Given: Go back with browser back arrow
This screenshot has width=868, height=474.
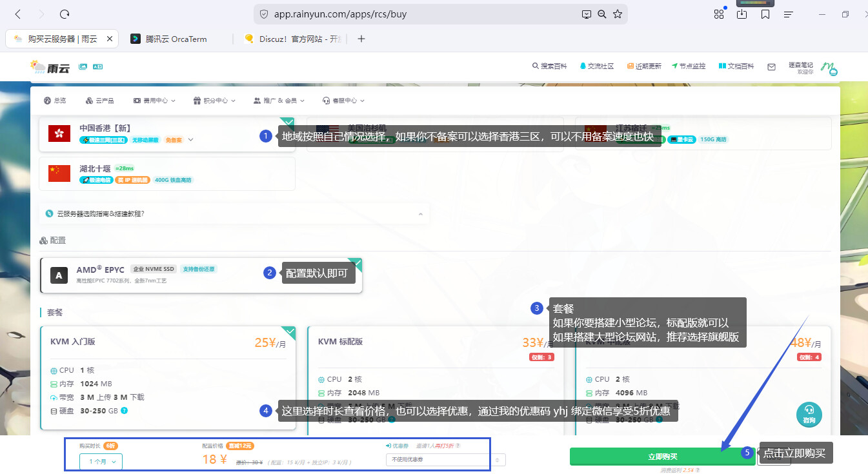Looking at the screenshot, I should (x=17, y=14).
